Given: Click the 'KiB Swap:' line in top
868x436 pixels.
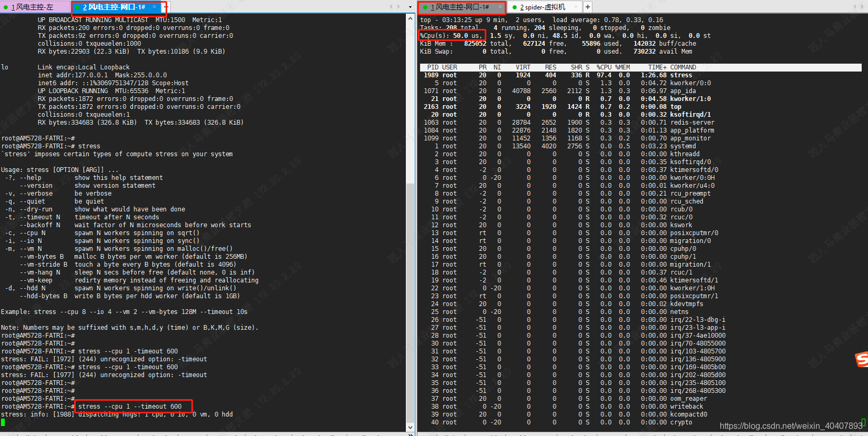Looking at the screenshot, I should (x=556, y=52).
